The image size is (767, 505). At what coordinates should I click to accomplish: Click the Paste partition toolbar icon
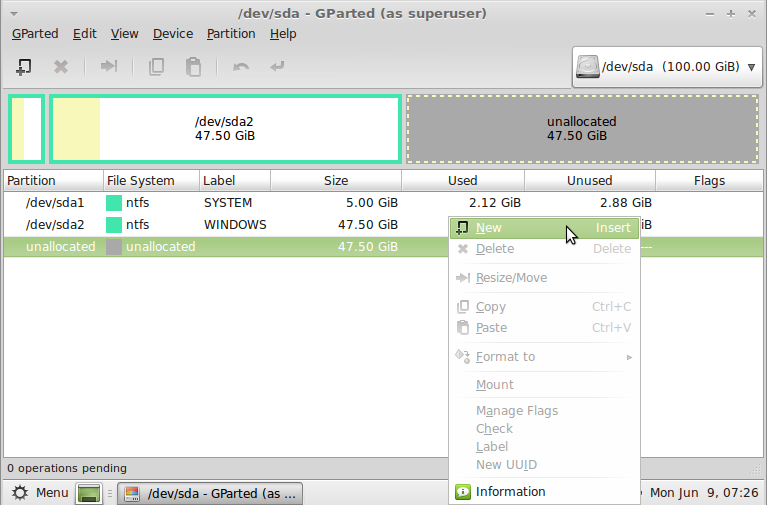coord(193,67)
